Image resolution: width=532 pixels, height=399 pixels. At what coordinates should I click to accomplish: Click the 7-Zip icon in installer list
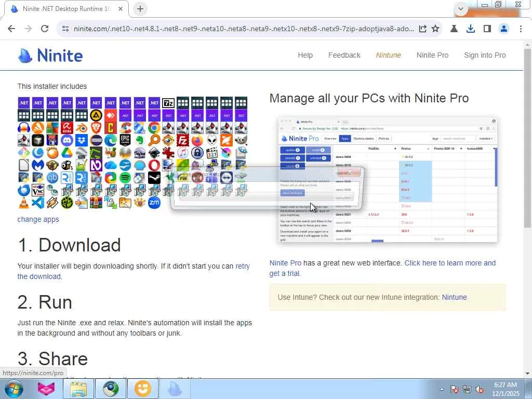[x=168, y=103]
